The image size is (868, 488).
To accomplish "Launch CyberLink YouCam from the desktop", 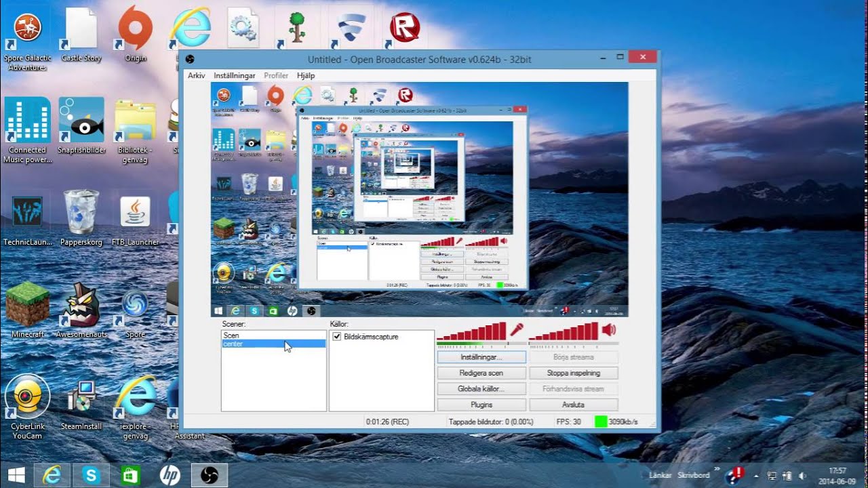I will pyautogui.click(x=28, y=407).
